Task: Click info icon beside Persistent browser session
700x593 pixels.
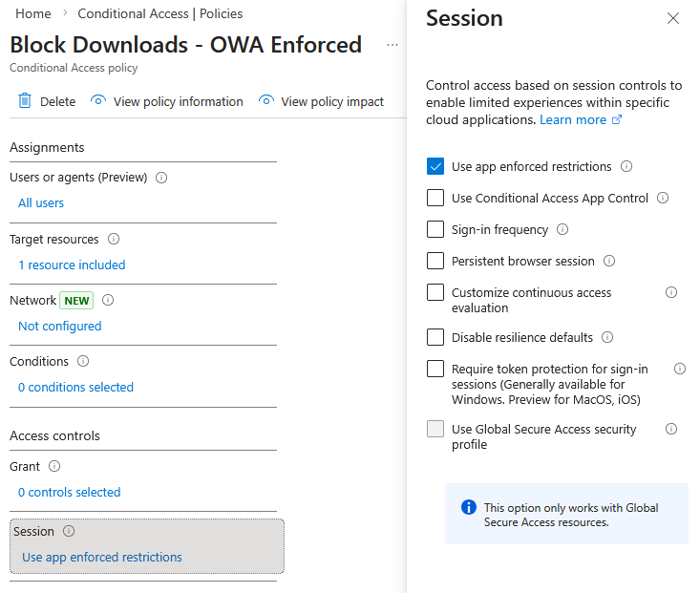Action: click(609, 261)
